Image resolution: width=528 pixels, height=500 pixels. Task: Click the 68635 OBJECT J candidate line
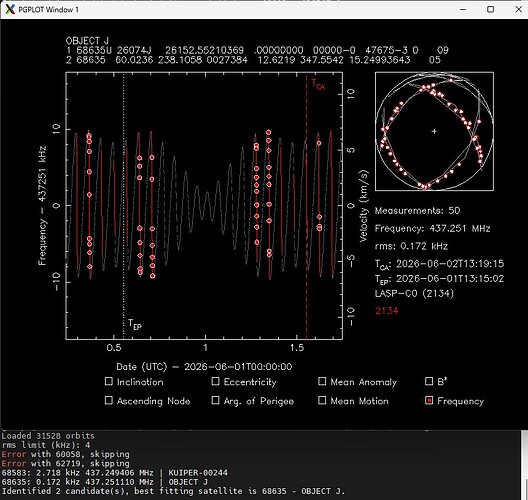tap(104, 482)
